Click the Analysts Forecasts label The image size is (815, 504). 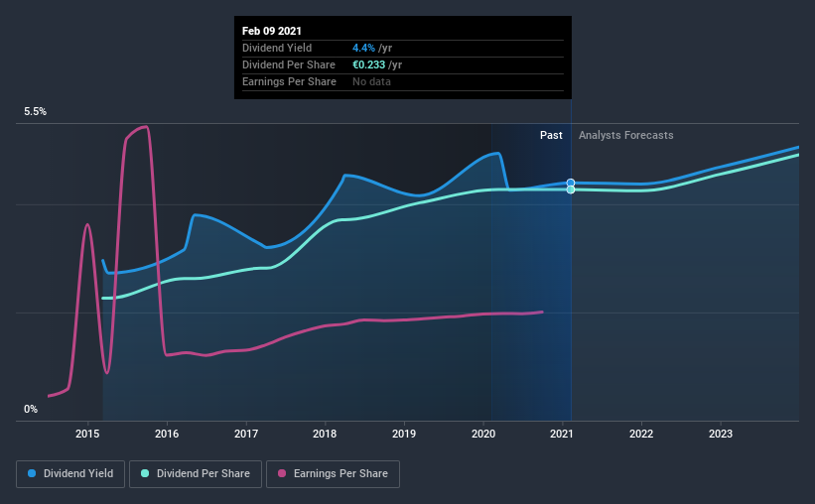625,135
